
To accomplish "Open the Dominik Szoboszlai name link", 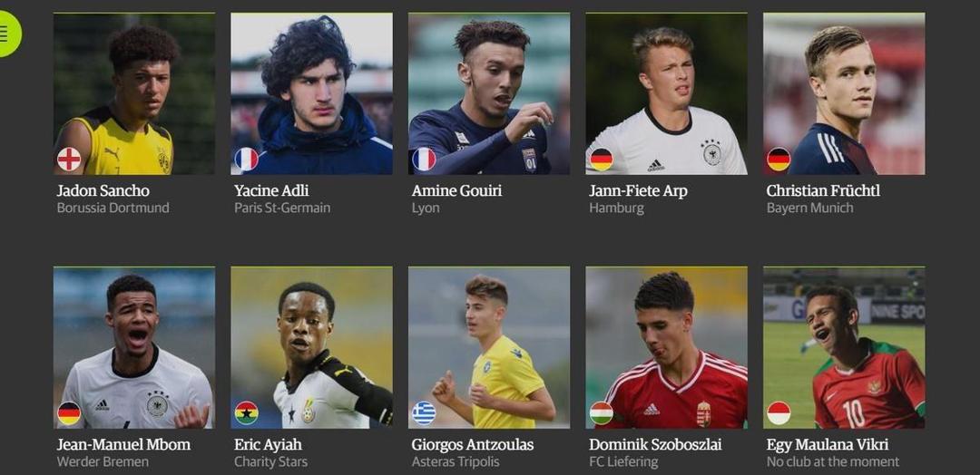I will (655, 444).
